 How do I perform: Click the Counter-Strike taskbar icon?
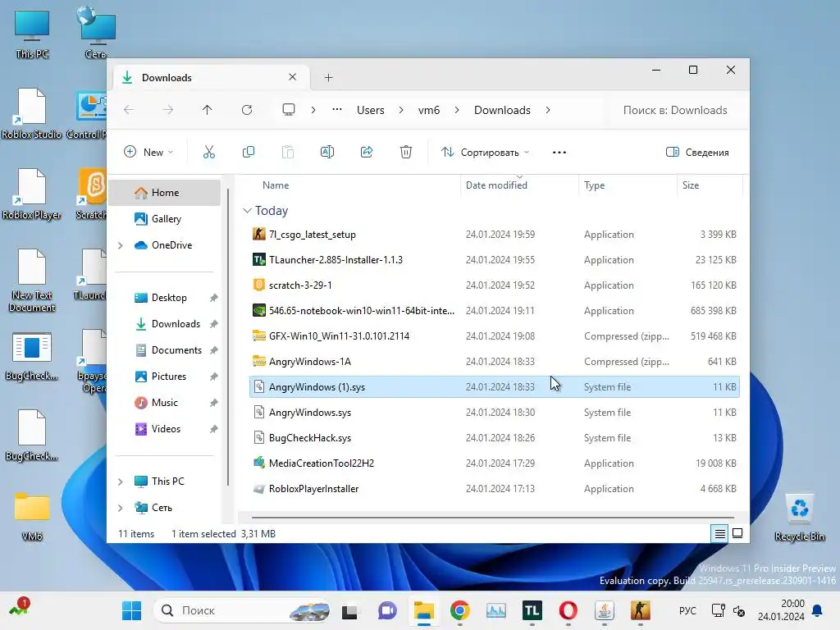click(640, 610)
